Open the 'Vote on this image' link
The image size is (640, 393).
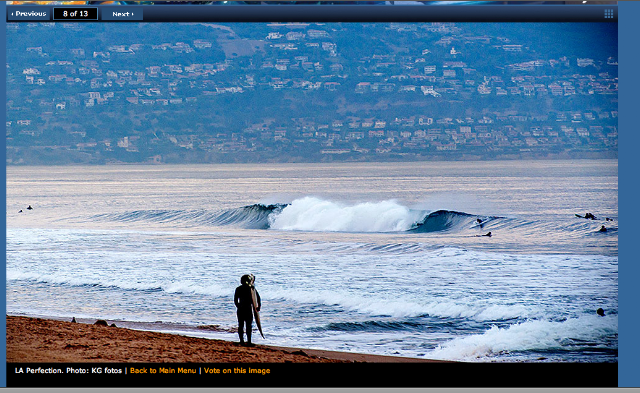pos(237,371)
